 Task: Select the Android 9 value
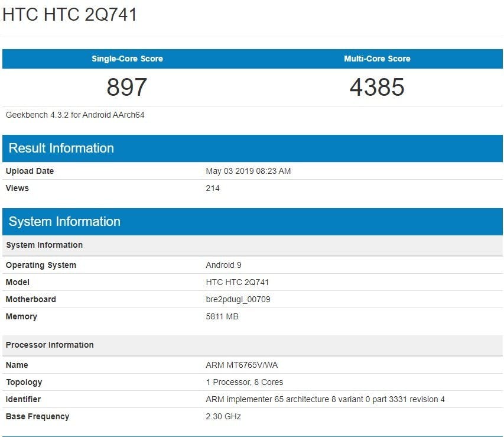pos(224,265)
